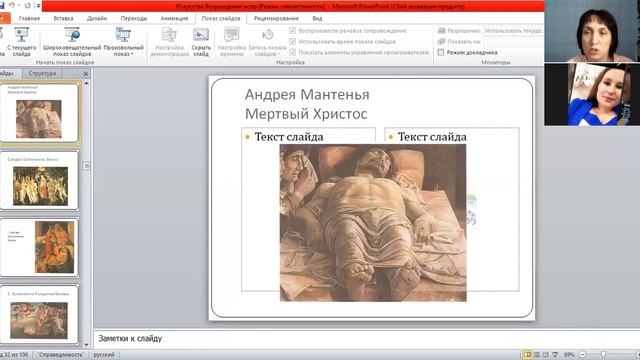Click the русский language indicator
640x360 pixels.
pyautogui.click(x=104, y=355)
